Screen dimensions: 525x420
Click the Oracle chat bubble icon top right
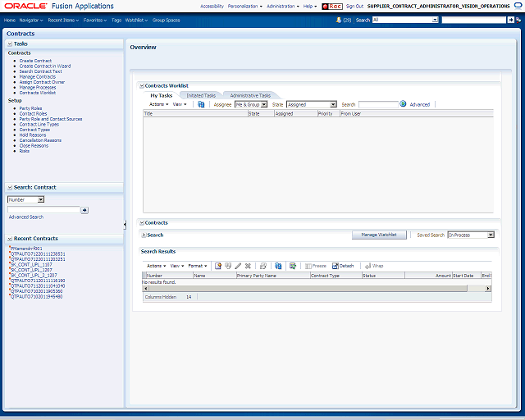[x=518, y=6]
